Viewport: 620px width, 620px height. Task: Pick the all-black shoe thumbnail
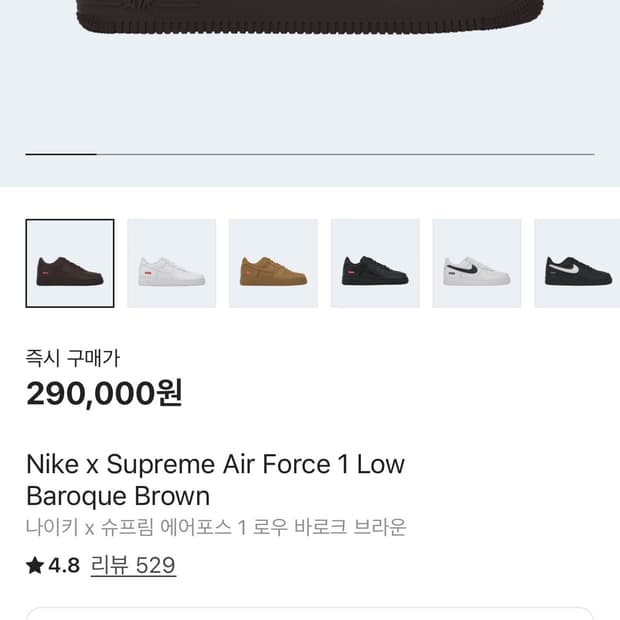[375, 264]
